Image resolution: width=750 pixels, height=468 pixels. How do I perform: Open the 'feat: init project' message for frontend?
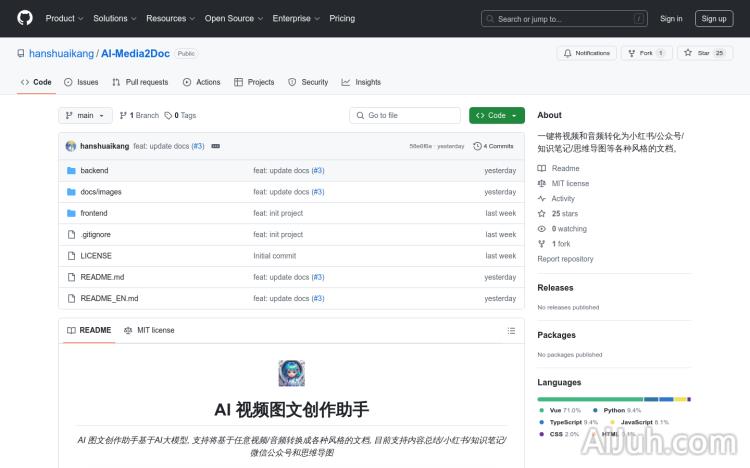pos(278,213)
